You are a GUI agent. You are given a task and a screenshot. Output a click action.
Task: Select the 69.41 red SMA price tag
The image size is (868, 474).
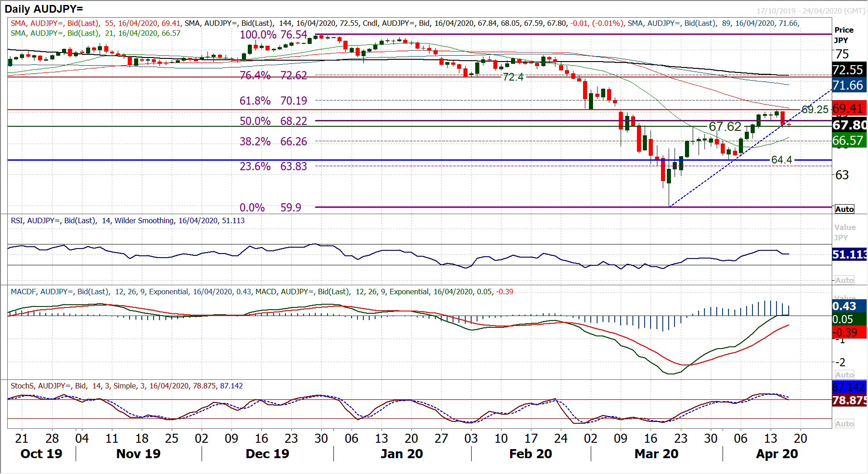click(849, 109)
